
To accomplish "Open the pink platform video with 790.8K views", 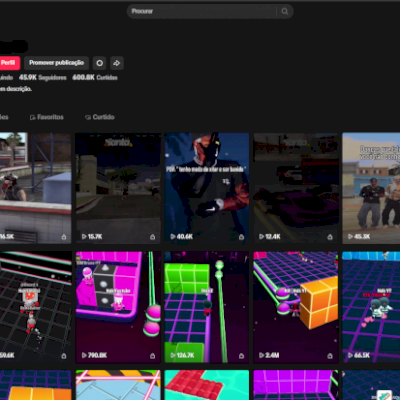I will [118, 307].
